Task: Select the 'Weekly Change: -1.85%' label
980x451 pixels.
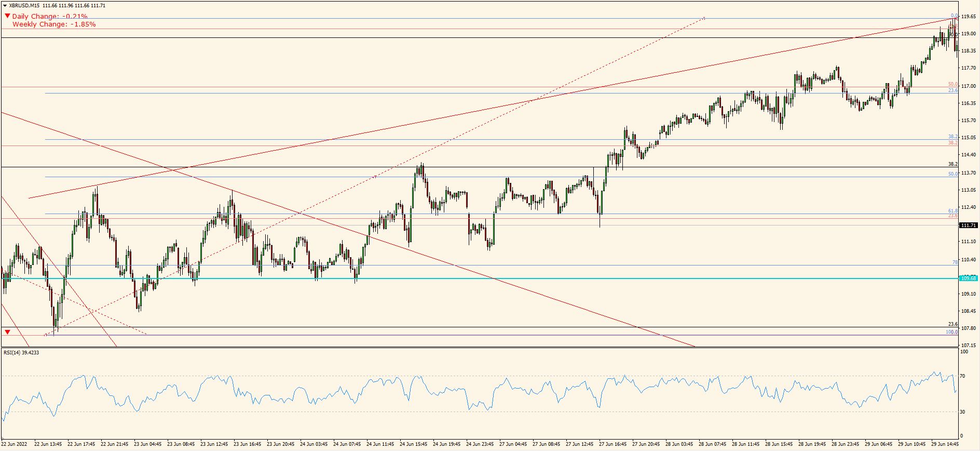Action: [x=54, y=24]
